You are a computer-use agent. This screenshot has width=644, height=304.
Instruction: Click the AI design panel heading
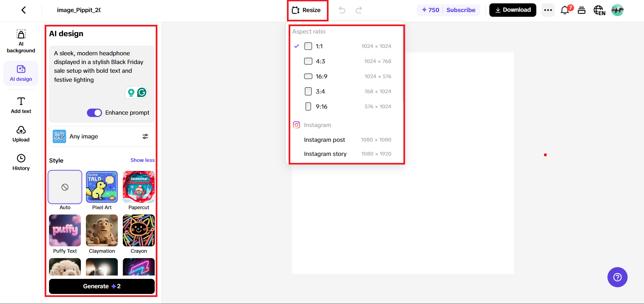point(66,34)
